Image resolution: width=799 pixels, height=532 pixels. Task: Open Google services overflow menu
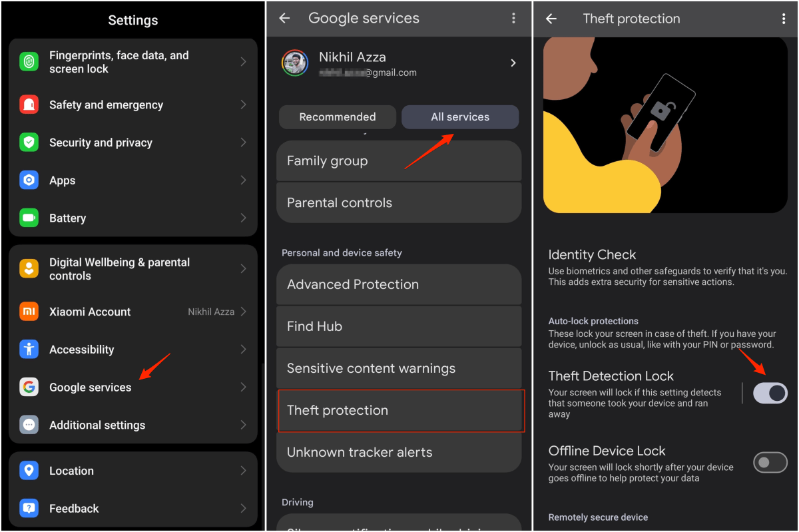(513, 19)
